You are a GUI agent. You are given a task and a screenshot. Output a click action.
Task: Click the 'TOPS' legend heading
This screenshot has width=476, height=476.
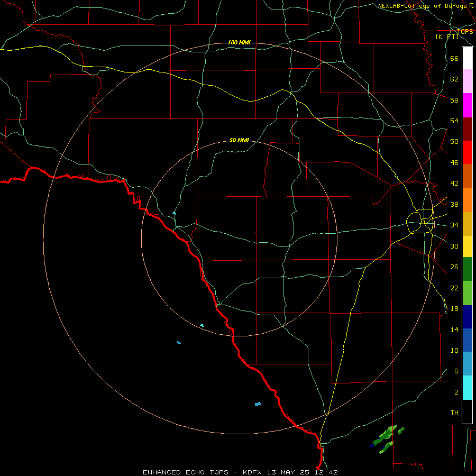(465, 31)
